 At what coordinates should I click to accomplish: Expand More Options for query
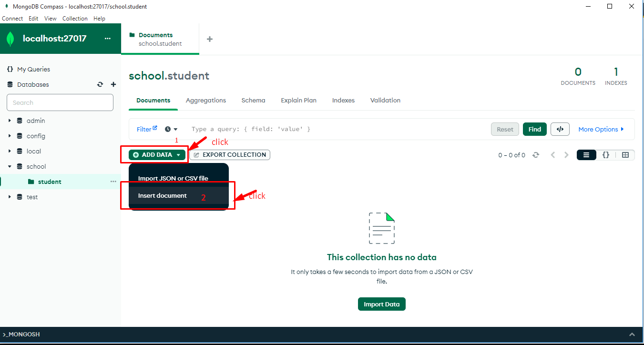[601, 129]
